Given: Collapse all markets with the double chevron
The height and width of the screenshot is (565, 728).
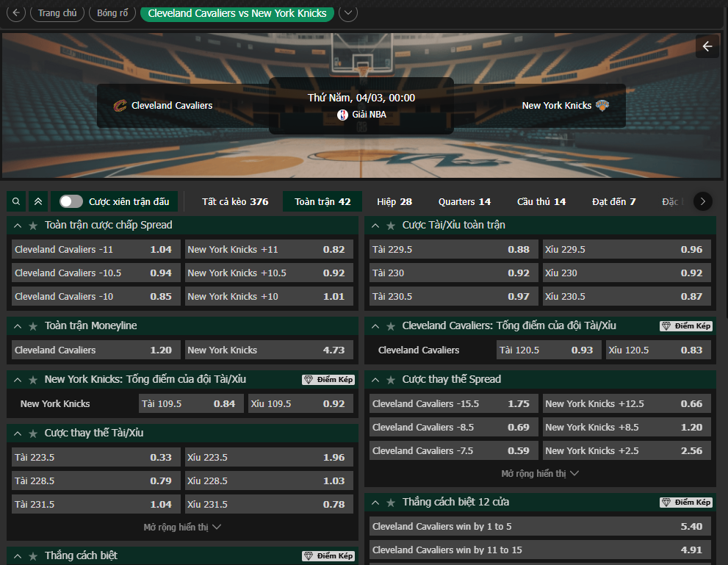Looking at the screenshot, I should [38, 201].
